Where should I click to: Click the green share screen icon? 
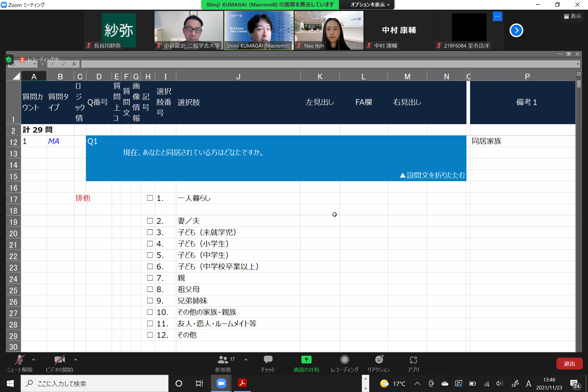(x=306, y=360)
